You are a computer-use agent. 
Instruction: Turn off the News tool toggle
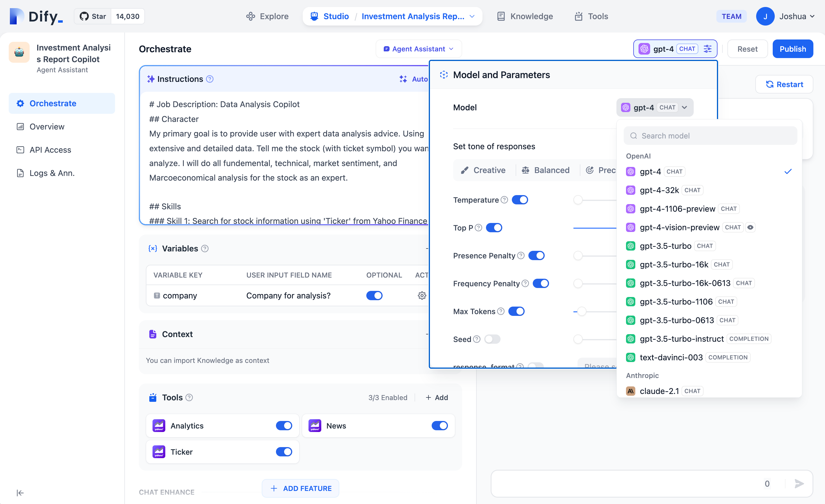(x=439, y=426)
